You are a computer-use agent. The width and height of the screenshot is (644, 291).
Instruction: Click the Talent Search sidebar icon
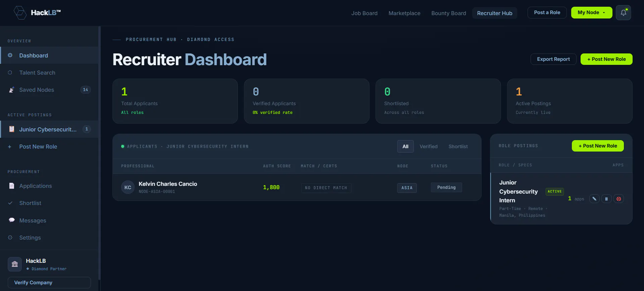(x=10, y=73)
